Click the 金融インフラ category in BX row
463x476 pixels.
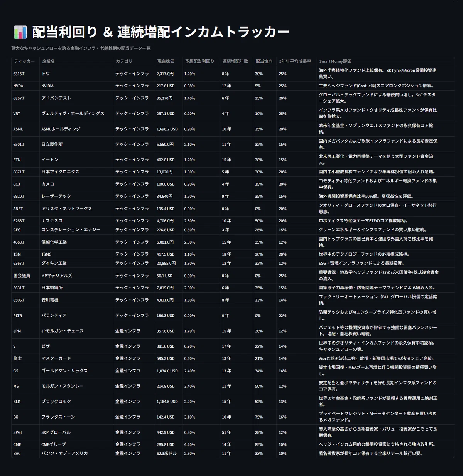(134, 417)
